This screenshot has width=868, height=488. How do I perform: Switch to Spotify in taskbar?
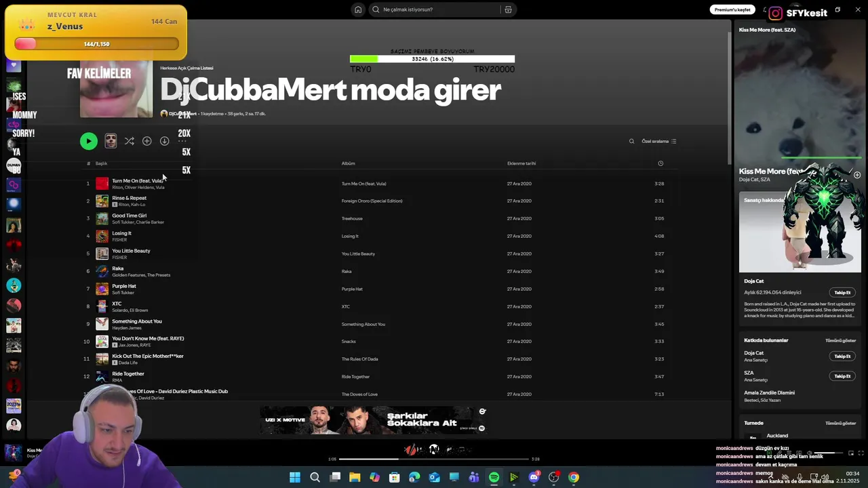(494, 477)
